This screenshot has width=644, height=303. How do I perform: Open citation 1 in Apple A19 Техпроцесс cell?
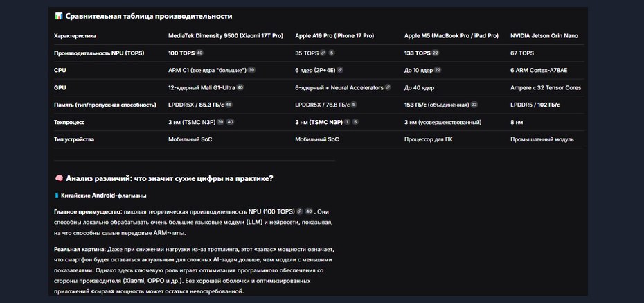tap(347, 122)
